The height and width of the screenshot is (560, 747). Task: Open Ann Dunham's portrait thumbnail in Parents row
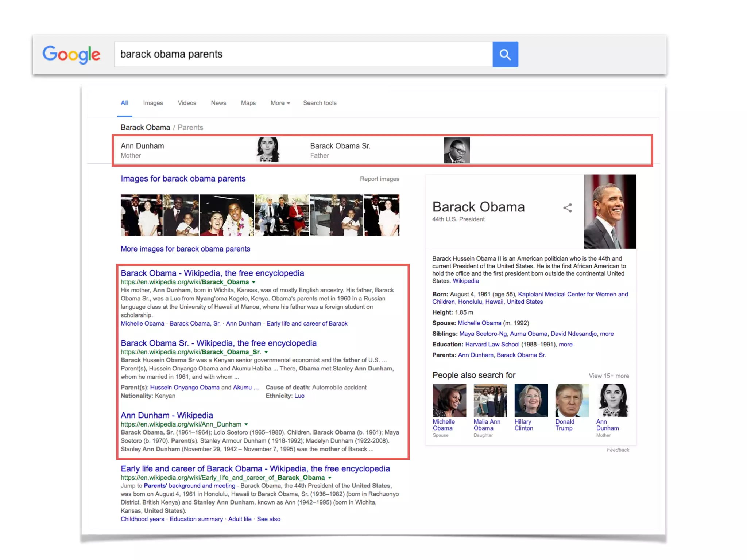pos(268,149)
